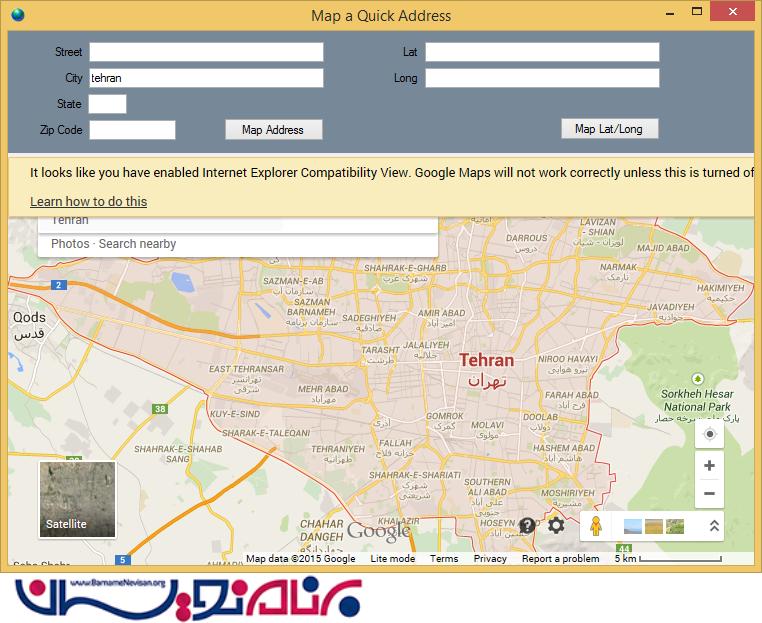Click the Zip Code text box
Screen dimensions: 762x623
[x=132, y=130]
